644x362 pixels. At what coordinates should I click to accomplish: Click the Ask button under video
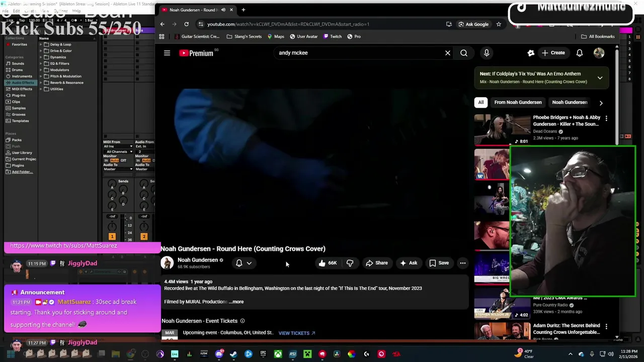click(408, 263)
